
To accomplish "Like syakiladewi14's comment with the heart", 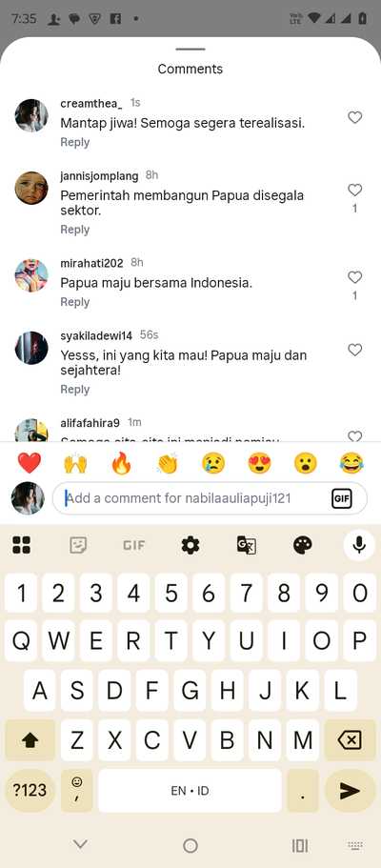I will 354,350.
